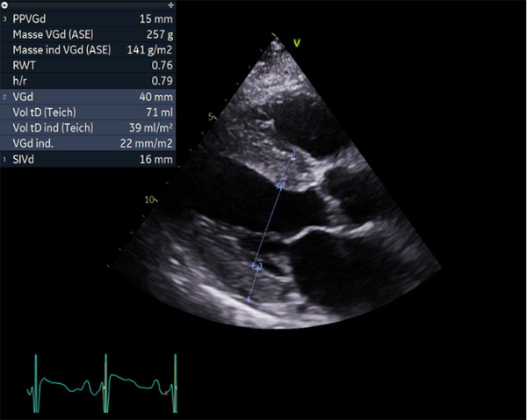The width and height of the screenshot is (527, 420).
Task: Click the 10 cm depth scale marker
Action: pos(149,199)
